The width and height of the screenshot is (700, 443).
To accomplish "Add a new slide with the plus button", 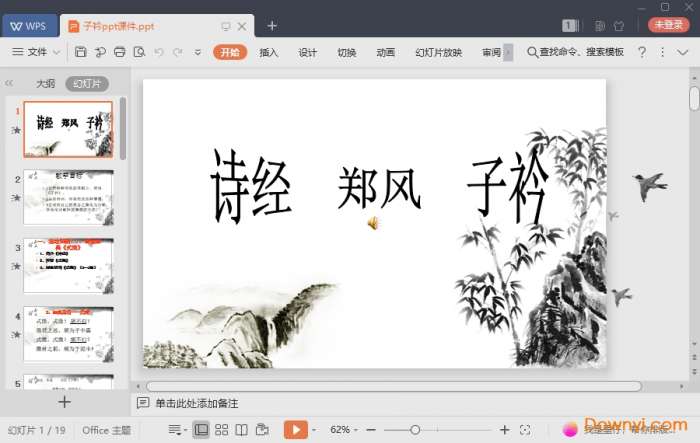I will pos(64,402).
